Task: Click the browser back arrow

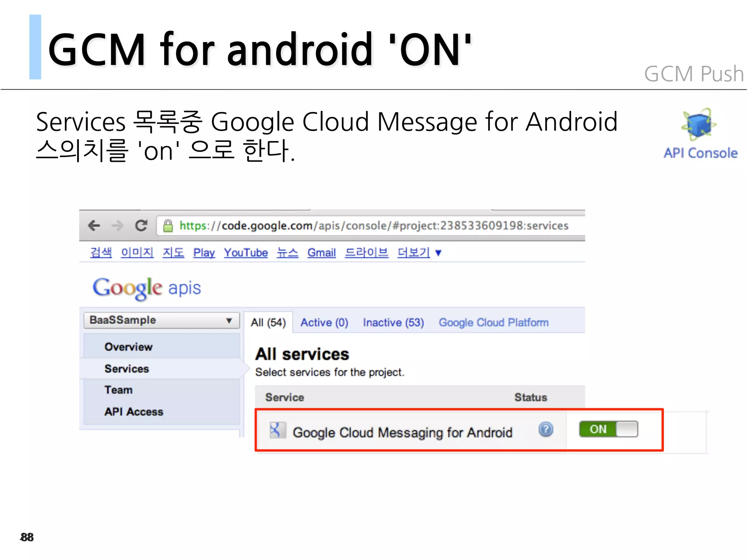Action: click(94, 226)
